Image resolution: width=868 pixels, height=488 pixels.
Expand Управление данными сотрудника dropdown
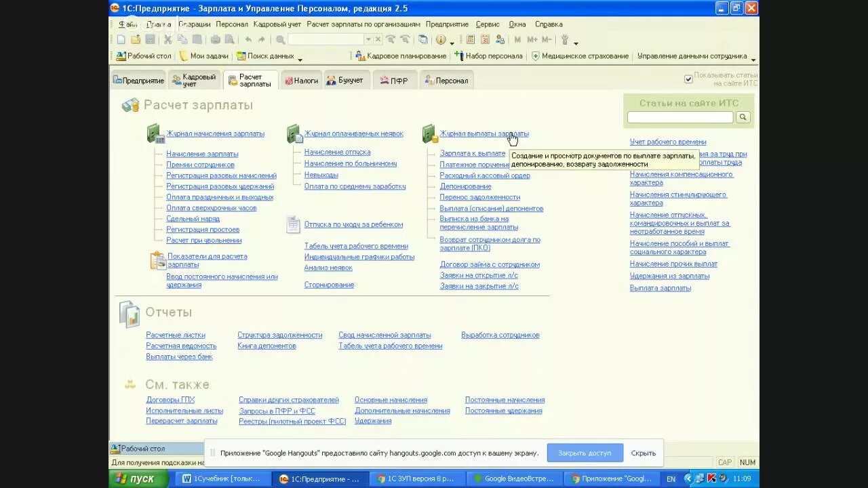tap(753, 58)
